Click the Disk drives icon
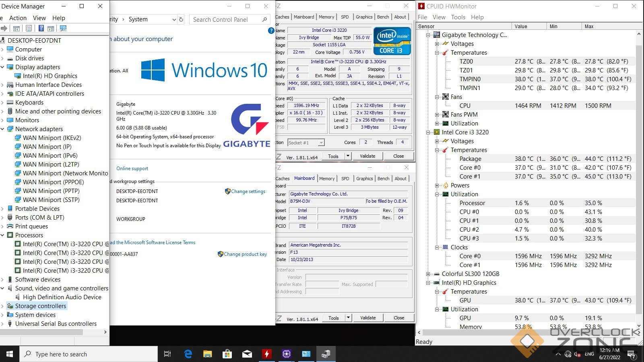This screenshot has width=644, height=362. click(10, 58)
